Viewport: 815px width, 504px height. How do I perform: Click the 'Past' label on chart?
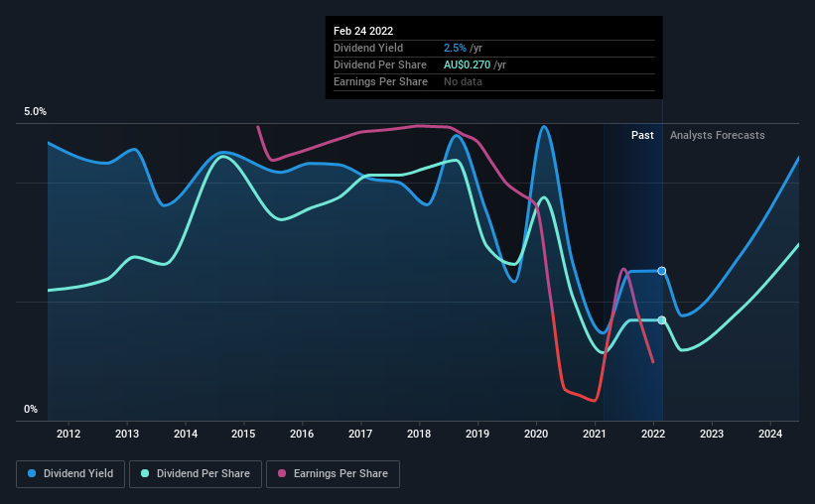[x=642, y=135]
